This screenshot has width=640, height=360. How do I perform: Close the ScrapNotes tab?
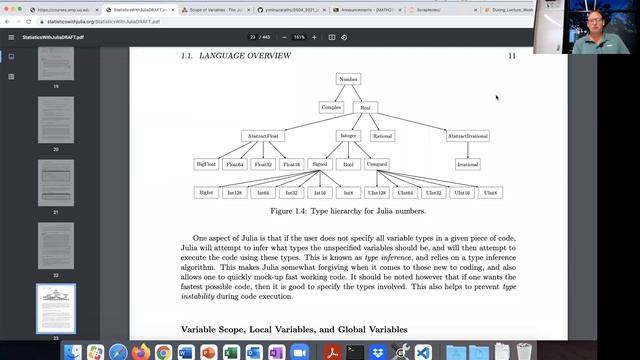click(476, 9)
